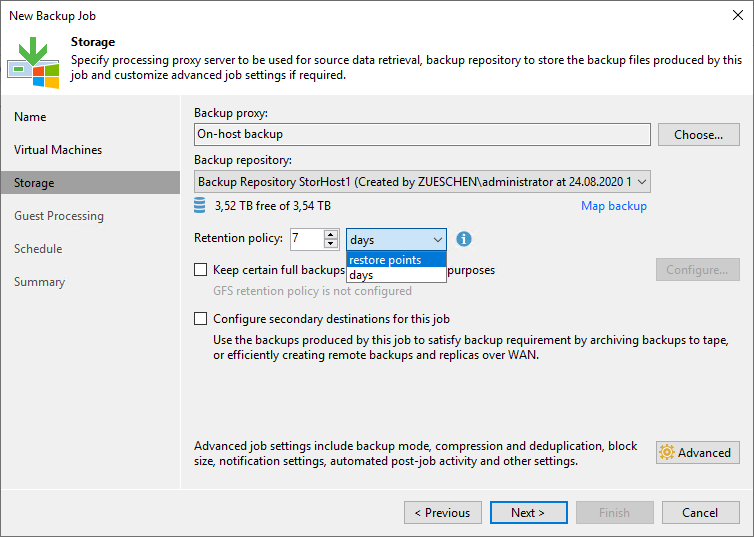Screen dimensions: 754x537
Task: Go to Virtual Machines wizard step
Action: 58,150
